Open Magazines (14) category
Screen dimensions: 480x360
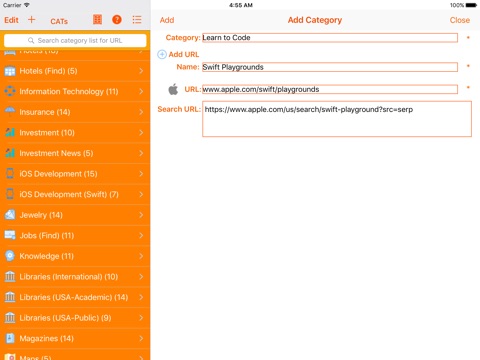pyautogui.click(x=75, y=338)
